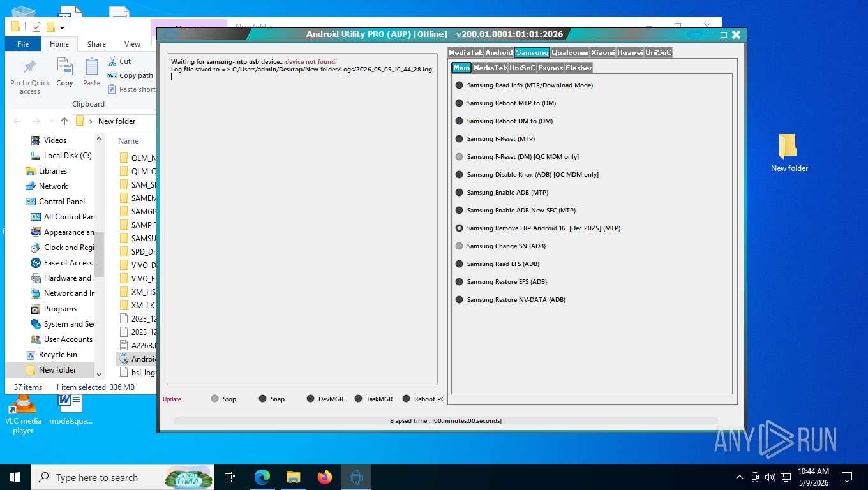Click the navigation pane scroll-up arrow
The image size is (868, 490).
[x=99, y=138]
